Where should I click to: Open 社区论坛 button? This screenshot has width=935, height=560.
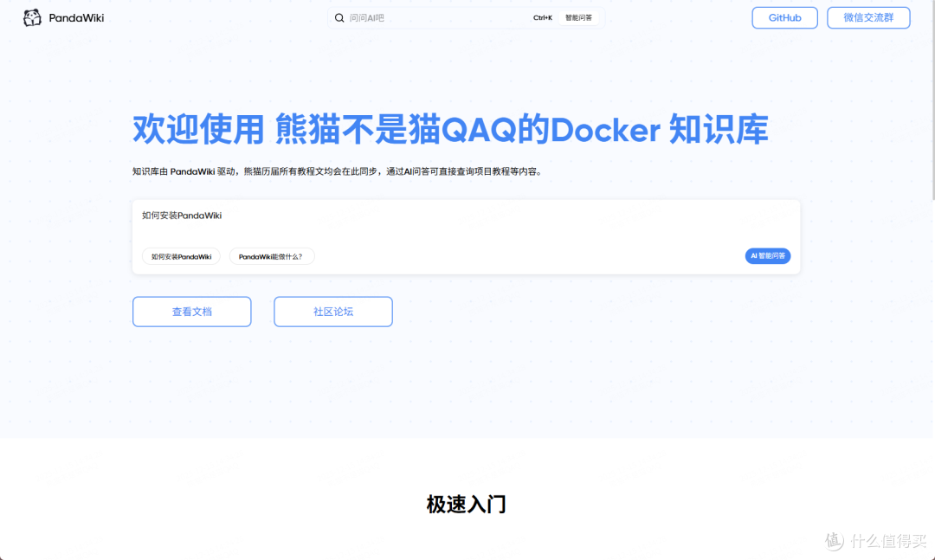point(333,312)
